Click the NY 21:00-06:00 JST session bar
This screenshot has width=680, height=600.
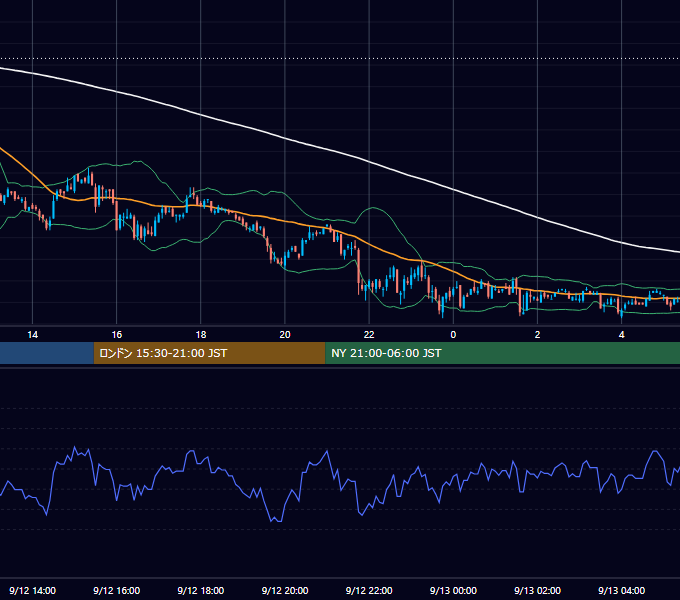pos(503,353)
